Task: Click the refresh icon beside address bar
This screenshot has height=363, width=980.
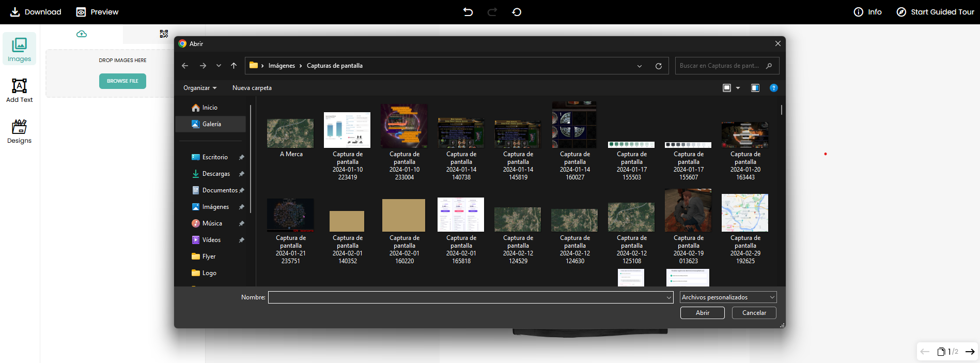Action: [659, 66]
